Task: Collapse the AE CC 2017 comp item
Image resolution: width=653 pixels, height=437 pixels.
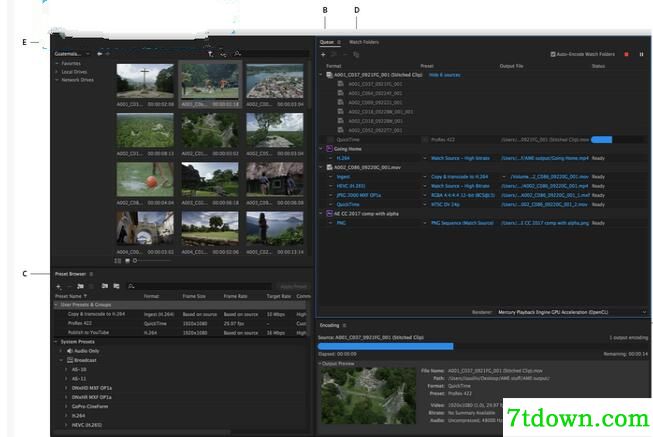Action: pos(321,214)
